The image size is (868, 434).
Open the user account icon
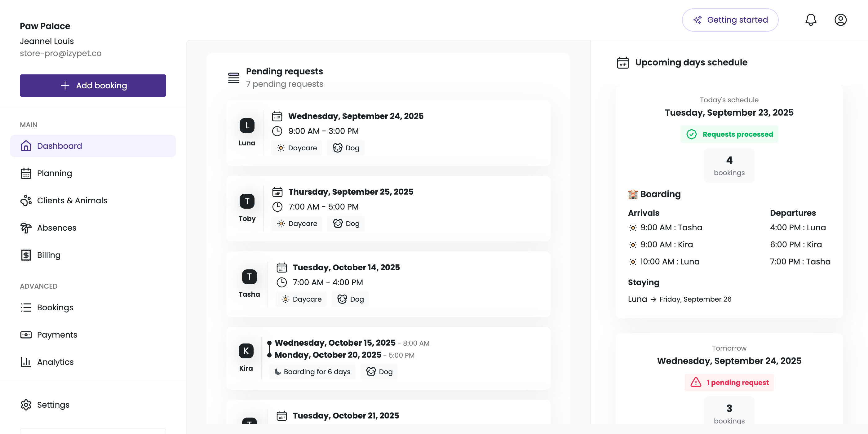[x=840, y=20]
